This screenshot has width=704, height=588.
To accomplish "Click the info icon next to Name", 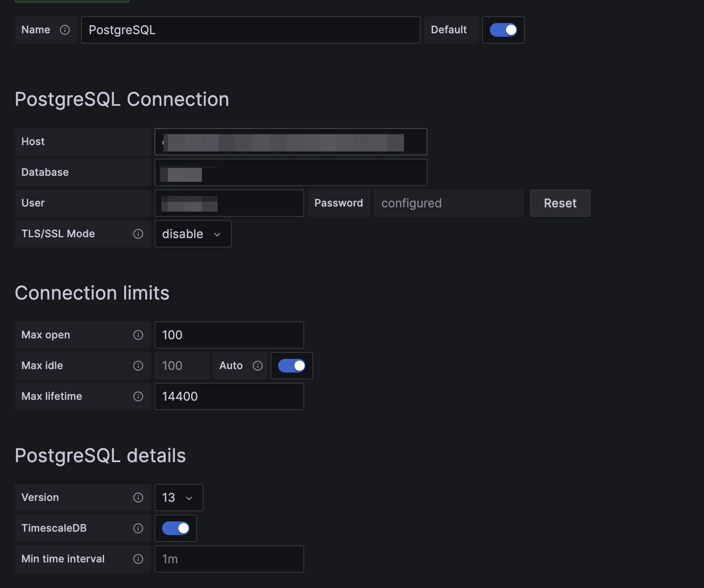I will pos(65,30).
